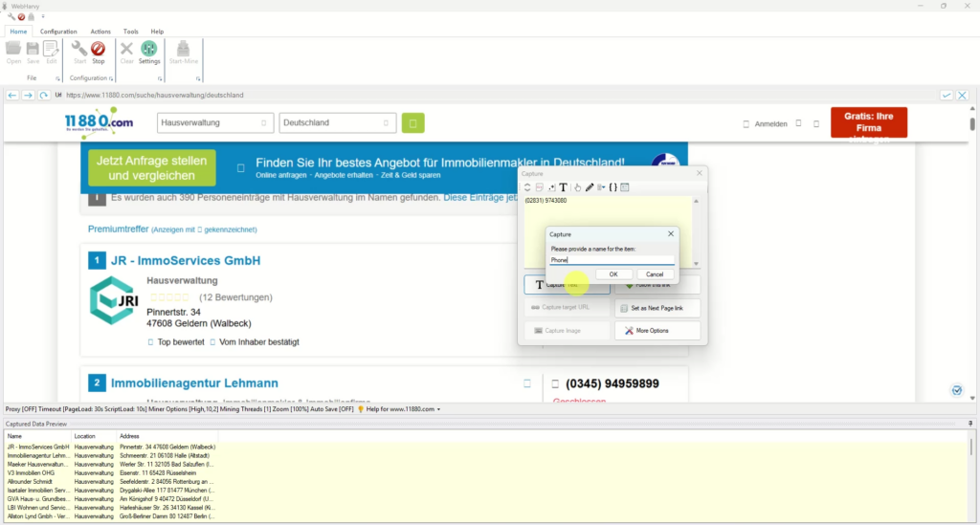This screenshot has width=980, height=525.
Task: Close the item name Capture dialog
Action: pos(671,234)
